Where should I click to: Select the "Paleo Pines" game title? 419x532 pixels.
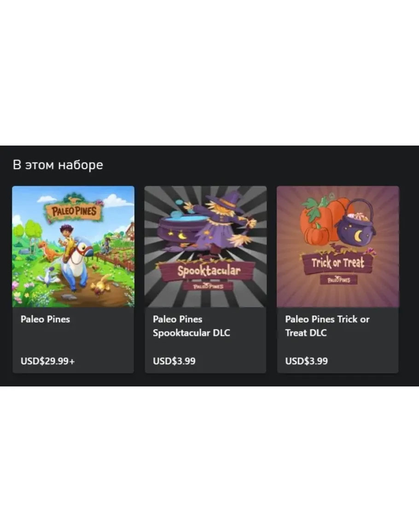pyautogui.click(x=45, y=319)
